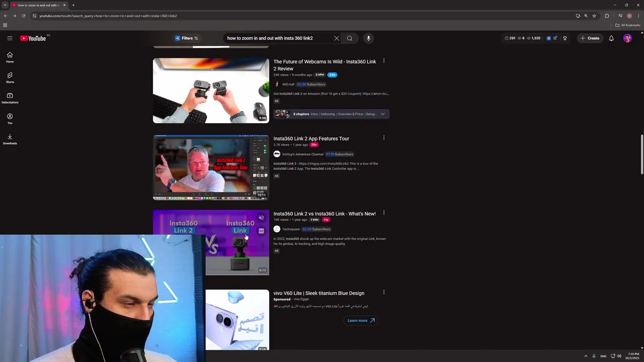Open "Insta360 Link 2 vs Insta360 Link" title
Viewport: 644px width, 362px height.
(x=325, y=214)
